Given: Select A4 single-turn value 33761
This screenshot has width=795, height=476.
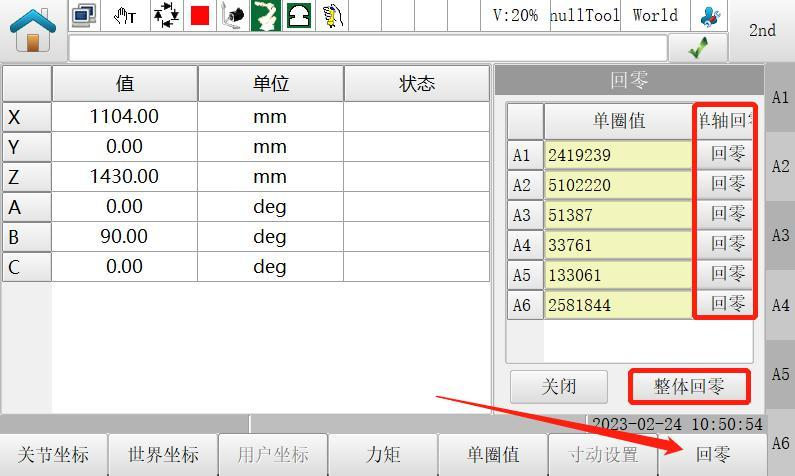Looking at the screenshot, I should click(x=619, y=245).
